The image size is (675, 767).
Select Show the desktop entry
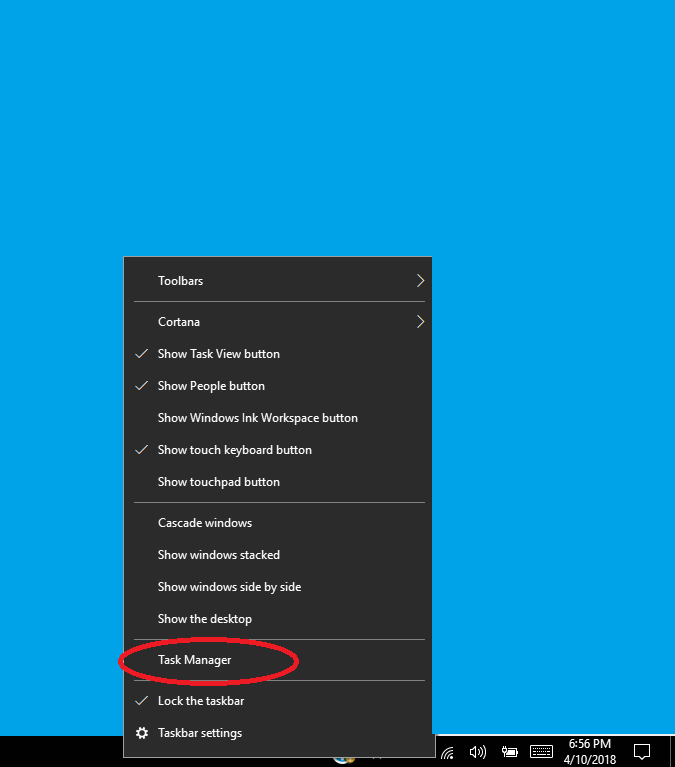(277, 619)
